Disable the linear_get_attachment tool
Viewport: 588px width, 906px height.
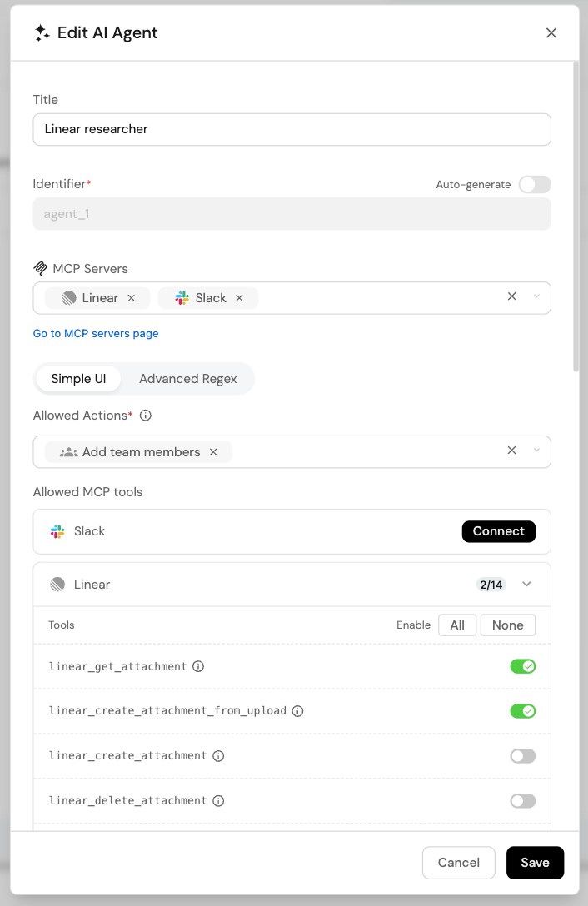(523, 666)
